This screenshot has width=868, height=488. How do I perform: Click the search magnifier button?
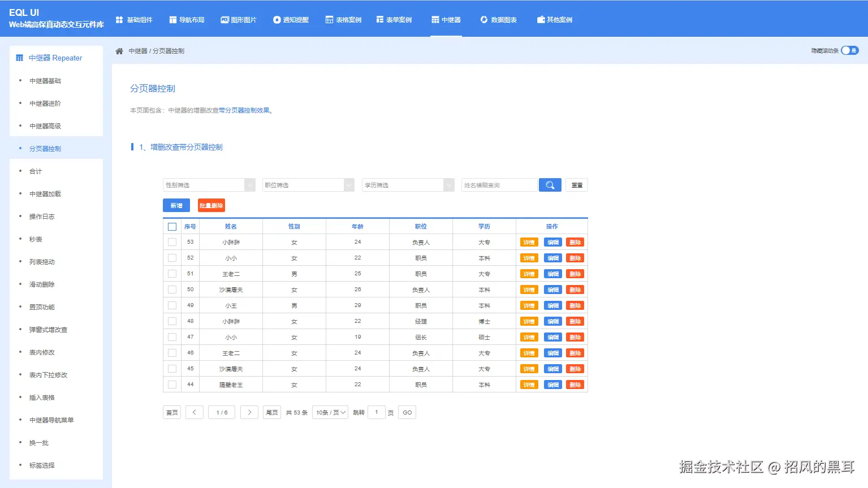click(x=550, y=185)
